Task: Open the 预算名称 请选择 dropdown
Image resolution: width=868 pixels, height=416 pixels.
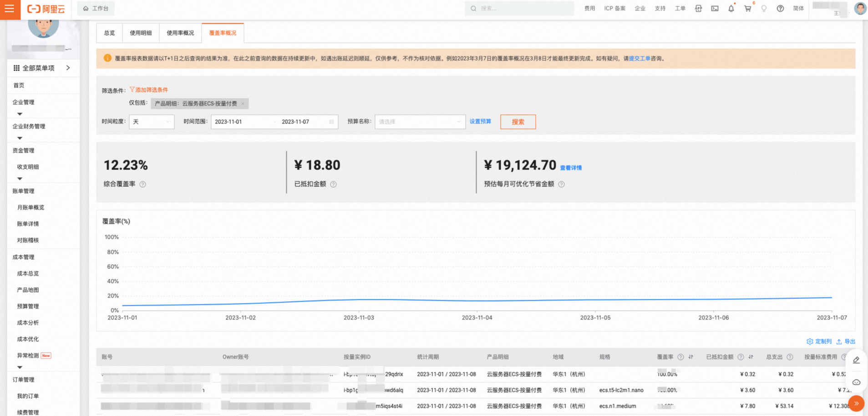Action: coord(420,122)
